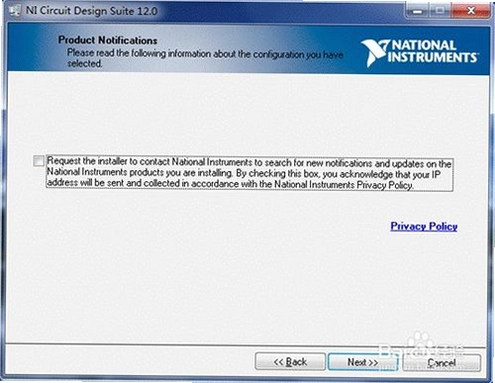Cancel the installation
This screenshot has width=495, height=383.
coord(441,362)
